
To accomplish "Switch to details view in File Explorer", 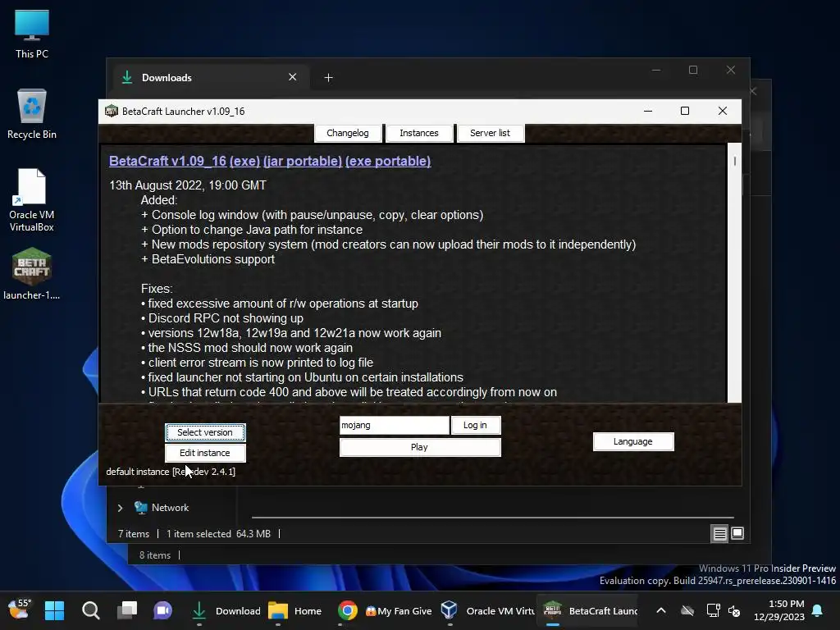I will click(719, 533).
